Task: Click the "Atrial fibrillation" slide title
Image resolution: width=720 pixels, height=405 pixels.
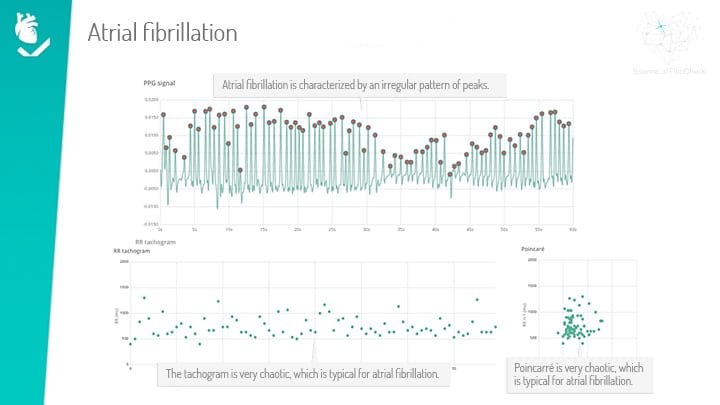Action: 162,32
